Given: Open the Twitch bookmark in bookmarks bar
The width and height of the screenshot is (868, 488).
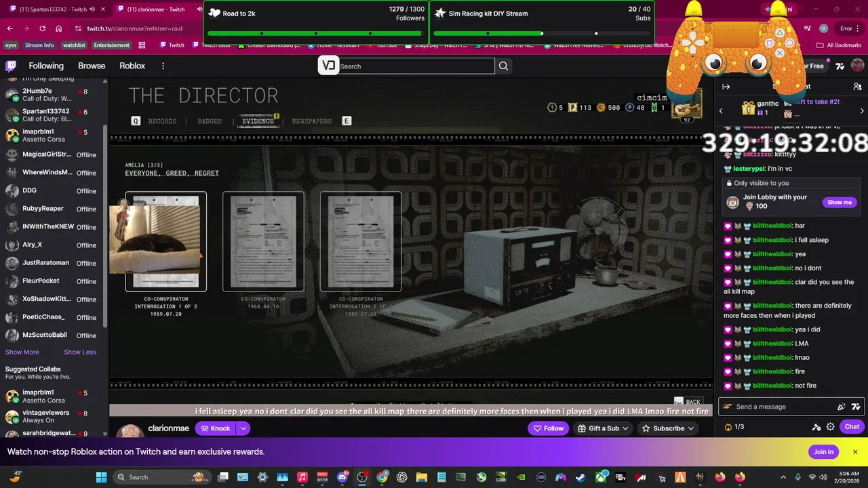Looking at the screenshot, I should (172, 45).
